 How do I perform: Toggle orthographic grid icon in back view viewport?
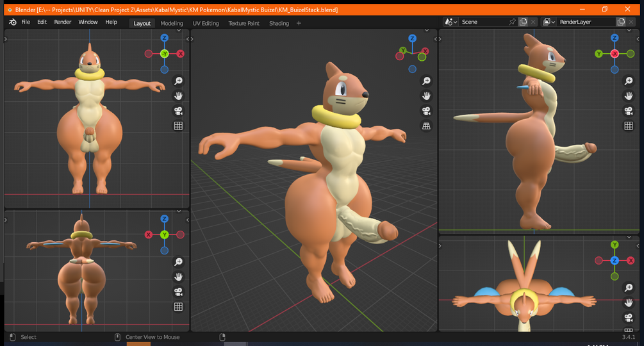click(178, 307)
